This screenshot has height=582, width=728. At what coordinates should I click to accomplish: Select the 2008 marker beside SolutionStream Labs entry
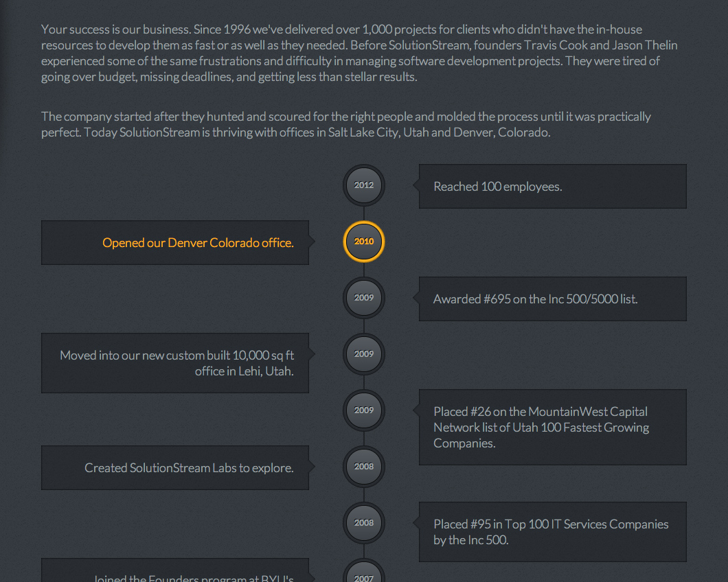click(x=363, y=467)
